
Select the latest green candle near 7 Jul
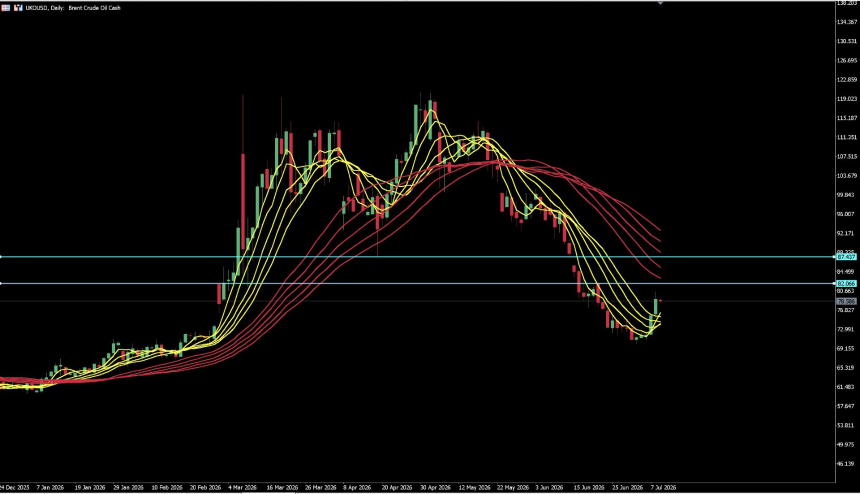[x=655, y=306]
